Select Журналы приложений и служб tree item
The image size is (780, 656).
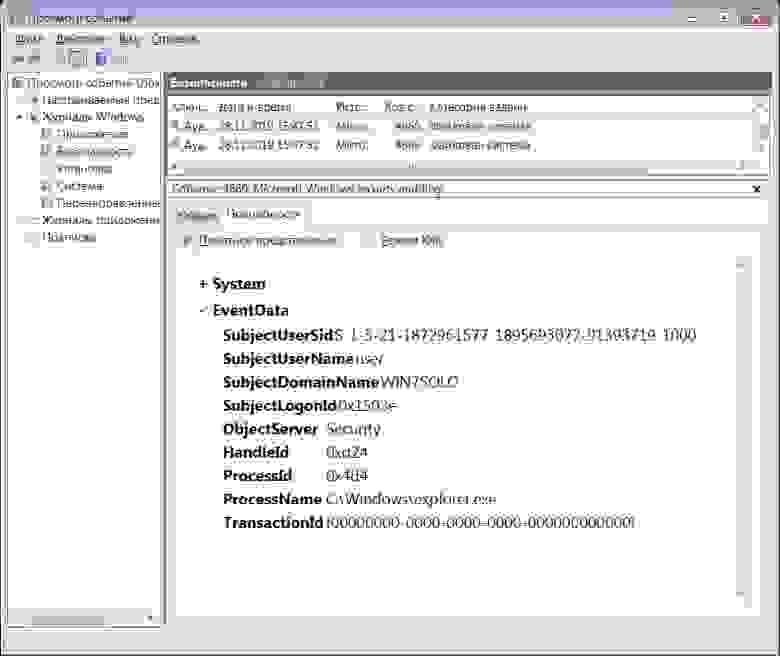click(100, 220)
